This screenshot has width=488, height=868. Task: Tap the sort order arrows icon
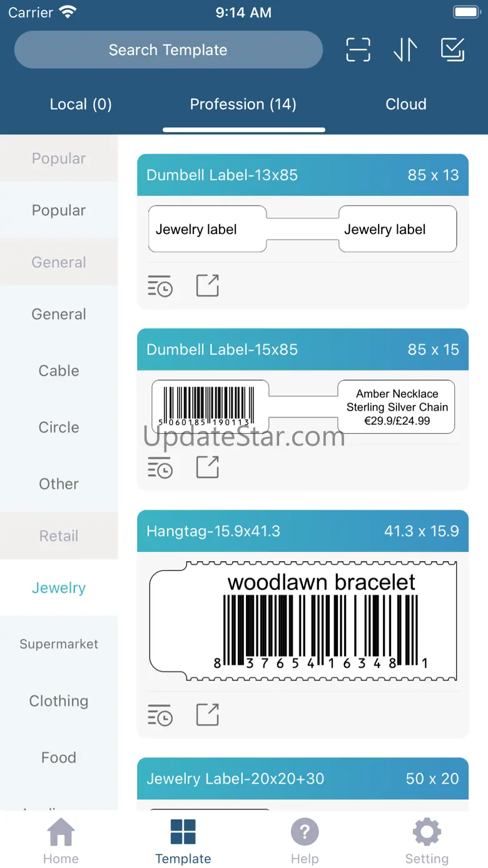(405, 50)
